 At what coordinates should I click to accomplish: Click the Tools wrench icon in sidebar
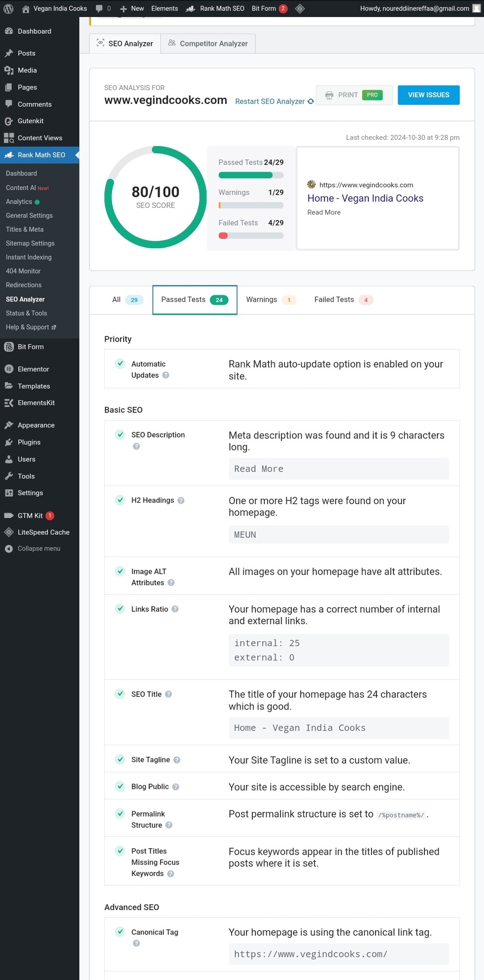(9, 476)
